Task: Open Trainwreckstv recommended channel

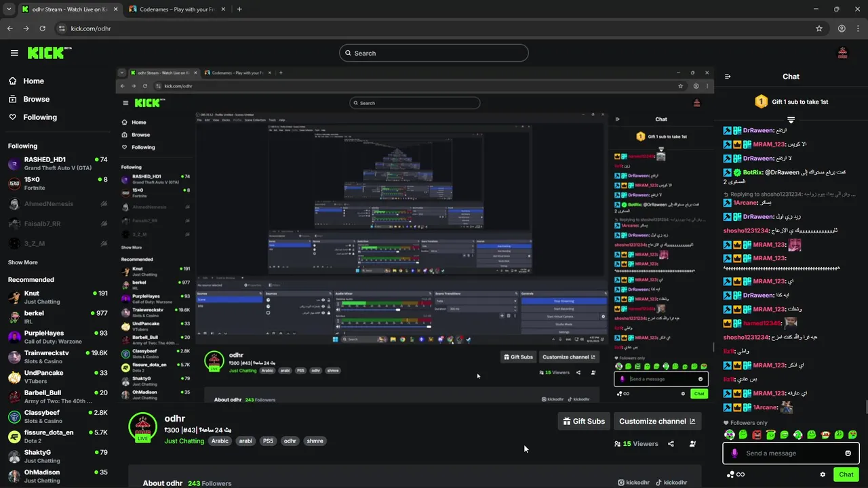Action: coord(58,357)
